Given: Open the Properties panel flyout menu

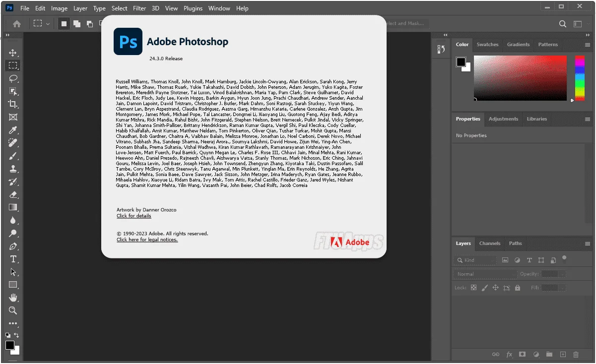Looking at the screenshot, I should (588, 119).
